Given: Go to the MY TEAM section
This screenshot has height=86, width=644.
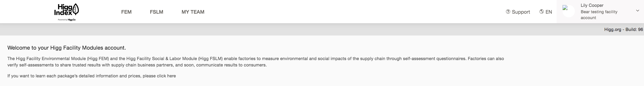Looking at the screenshot, I should tap(193, 12).
